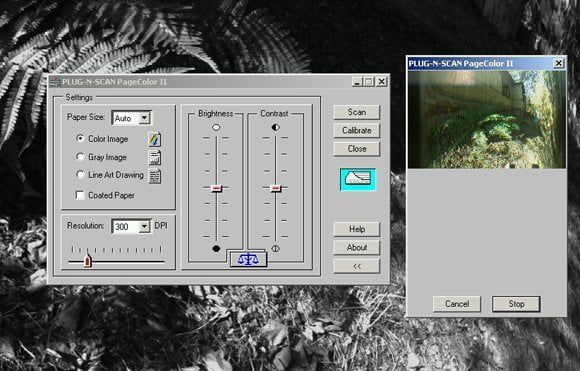Viewport: 580px width, 371px height.
Task: Select the Gray Image radio button
Action: coord(80,156)
